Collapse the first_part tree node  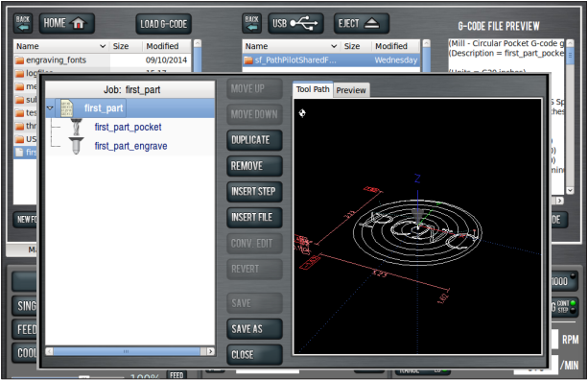coord(50,108)
